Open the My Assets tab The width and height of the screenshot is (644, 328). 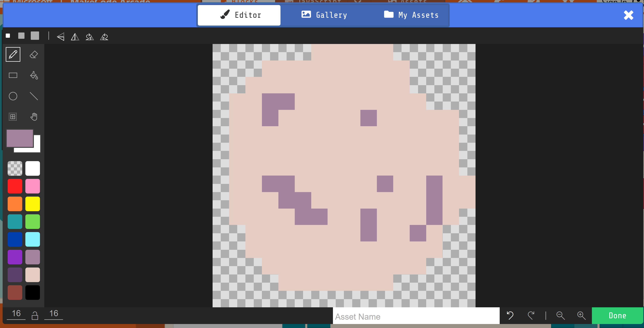[411, 15]
